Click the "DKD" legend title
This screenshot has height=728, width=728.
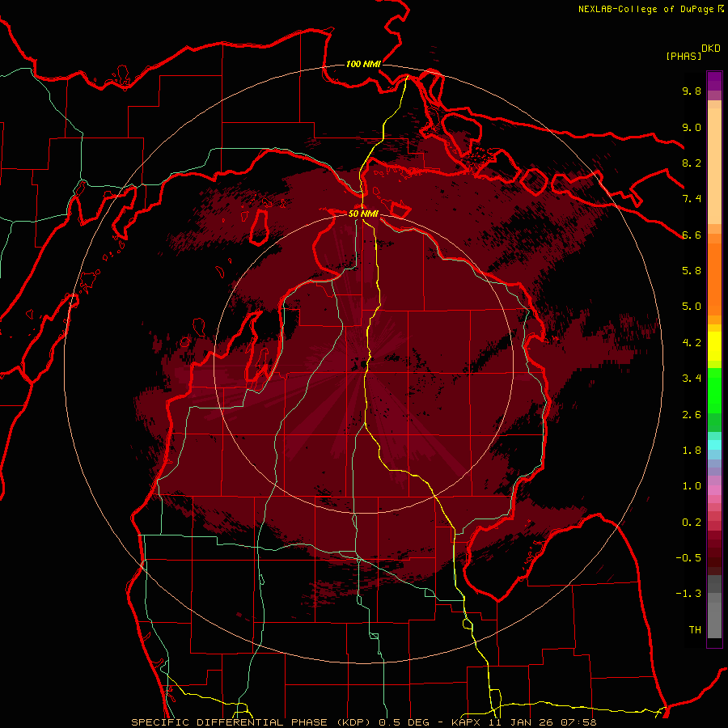pyautogui.click(x=710, y=49)
